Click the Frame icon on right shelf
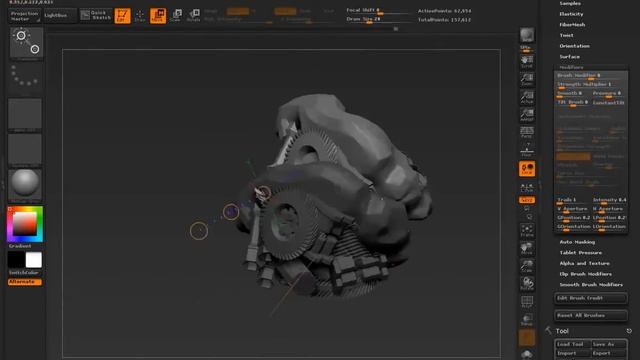640x360 pixels. (x=527, y=231)
